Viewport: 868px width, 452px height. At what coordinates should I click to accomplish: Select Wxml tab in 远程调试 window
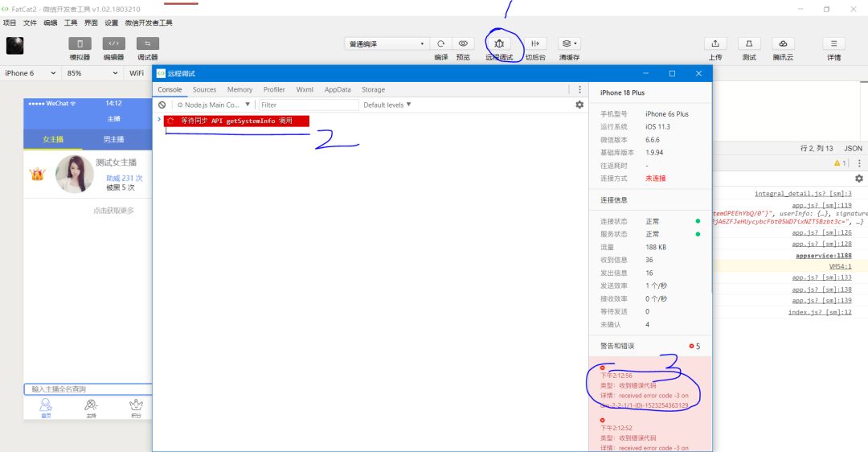click(x=305, y=90)
